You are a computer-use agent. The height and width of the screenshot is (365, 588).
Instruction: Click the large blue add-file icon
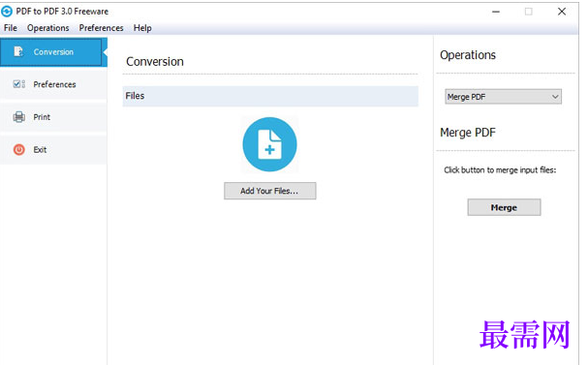point(269,144)
